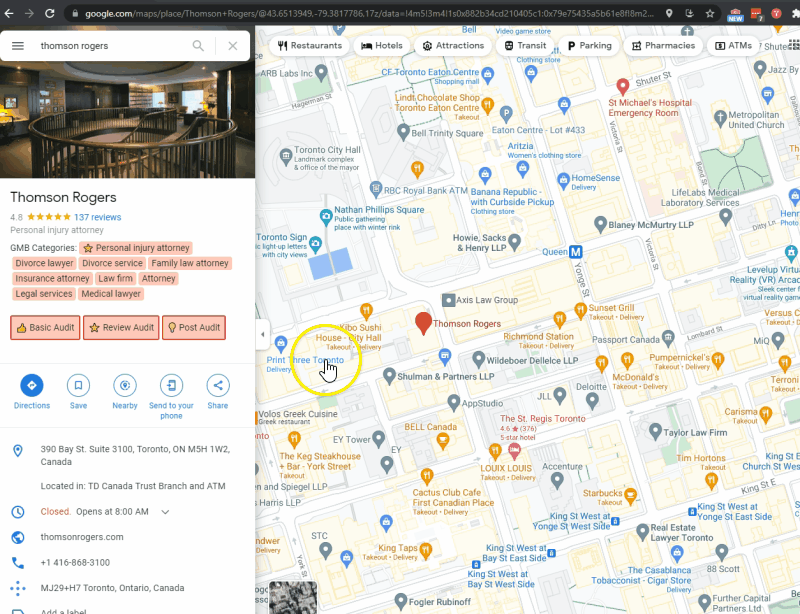Save the place with the Save icon
This screenshot has height=614, width=800.
[x=79, y=385]
